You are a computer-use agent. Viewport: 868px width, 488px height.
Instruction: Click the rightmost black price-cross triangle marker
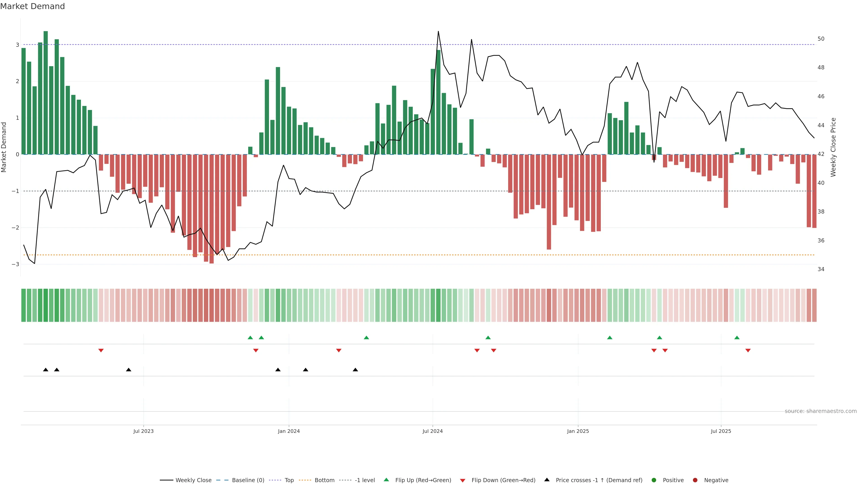355,370
